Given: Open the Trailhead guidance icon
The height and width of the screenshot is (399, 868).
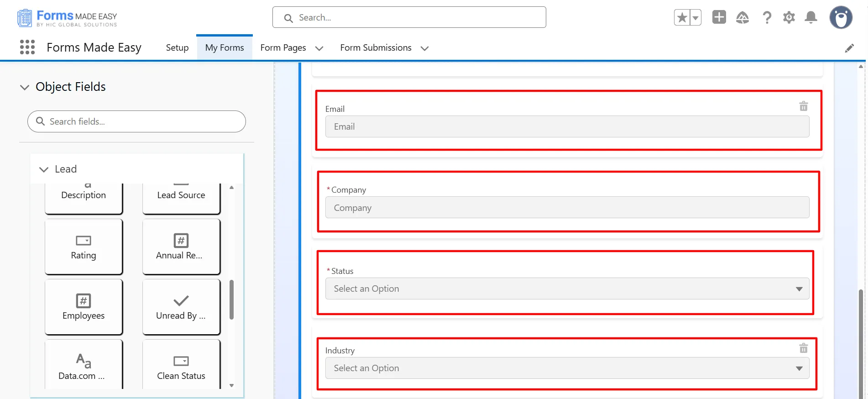Looking at the screenshot, I should click(x=743, y=18).
